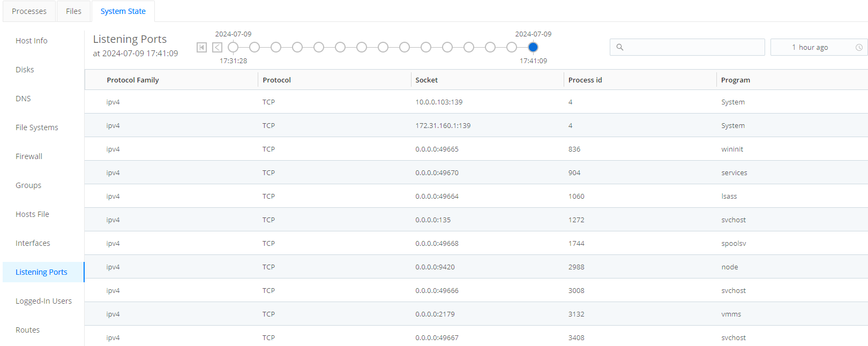Click the vmms program cell
The image size is (868, 346).
tap(731, 314)
